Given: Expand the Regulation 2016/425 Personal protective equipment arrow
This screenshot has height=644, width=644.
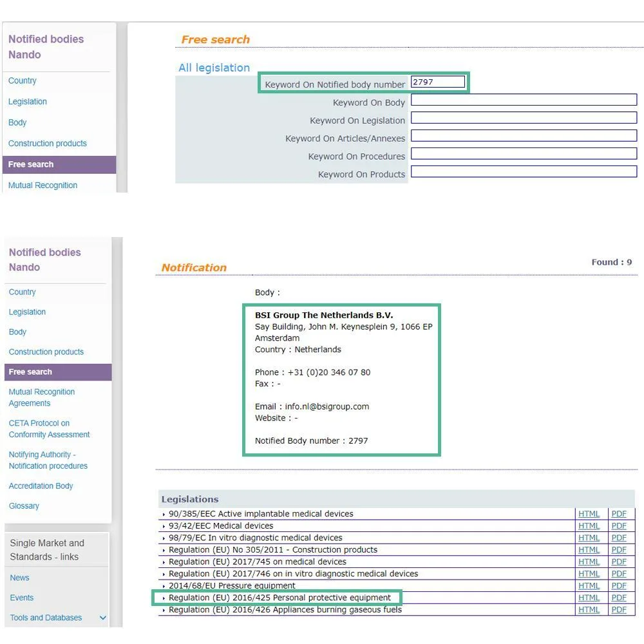Looking at the screenshot, I should (x=164, y=598).
